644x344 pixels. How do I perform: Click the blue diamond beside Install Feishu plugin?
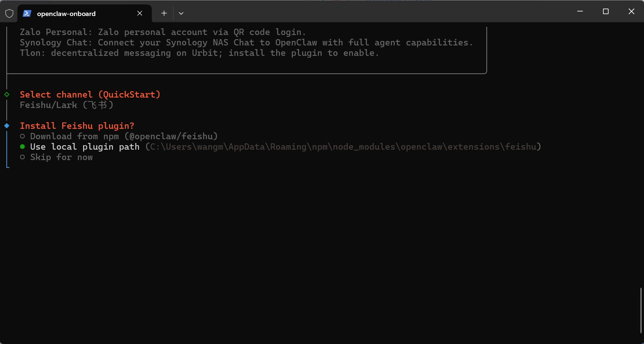[7, 126]
